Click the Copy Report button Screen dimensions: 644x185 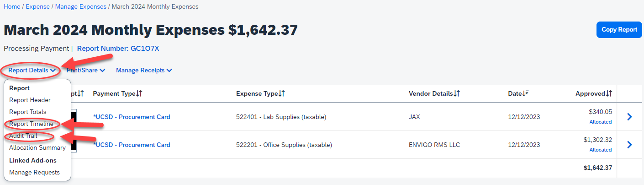619,30
